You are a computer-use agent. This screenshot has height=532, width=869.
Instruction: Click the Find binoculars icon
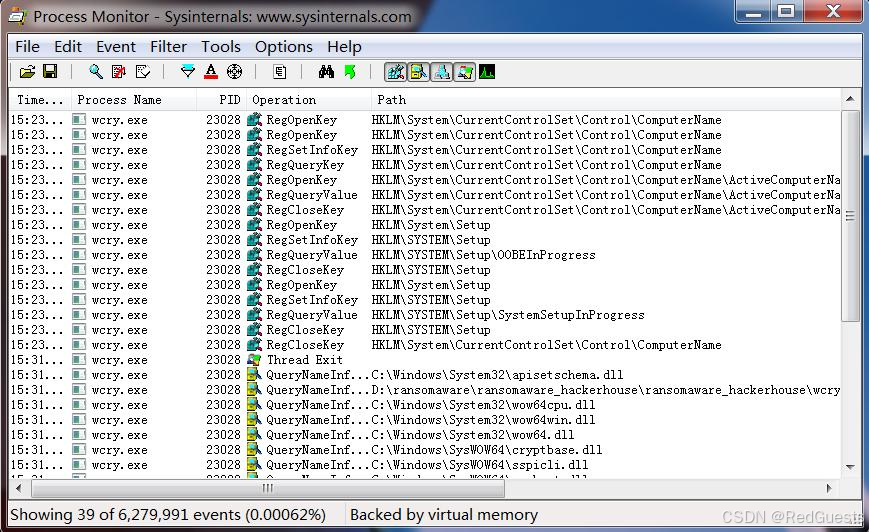coord(326,71)
